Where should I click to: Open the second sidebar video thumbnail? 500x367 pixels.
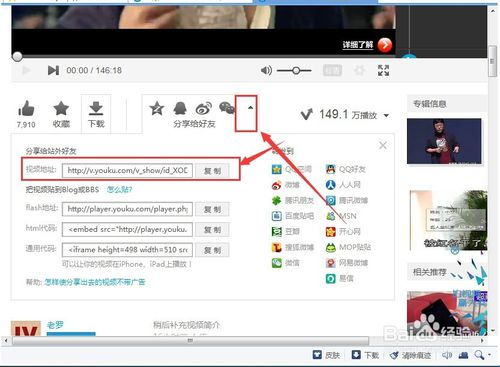[x=448, y=220]
